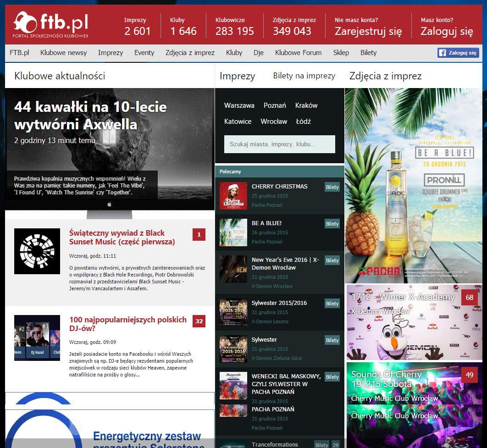Open Klubowe newsy menu item

(x=63, y=53)
